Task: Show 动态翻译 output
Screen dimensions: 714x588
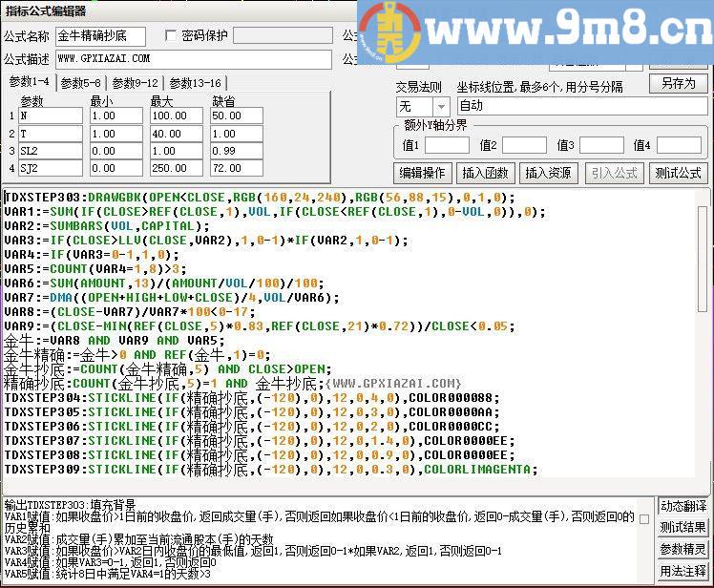Action: [683, 506]
